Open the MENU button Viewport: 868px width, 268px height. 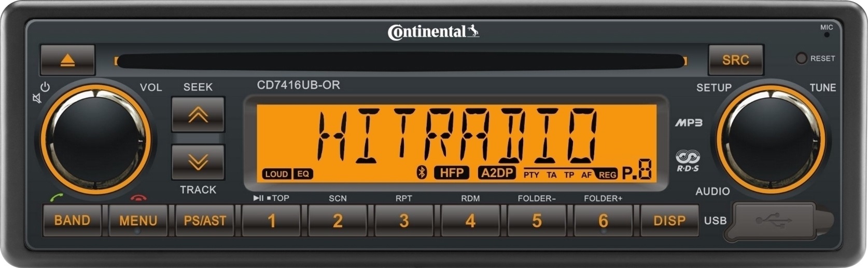coord(138,221)
